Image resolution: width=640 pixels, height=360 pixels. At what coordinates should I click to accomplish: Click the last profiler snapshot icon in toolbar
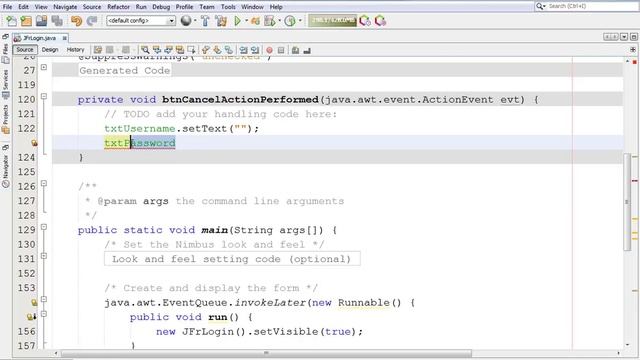[380, 21]
